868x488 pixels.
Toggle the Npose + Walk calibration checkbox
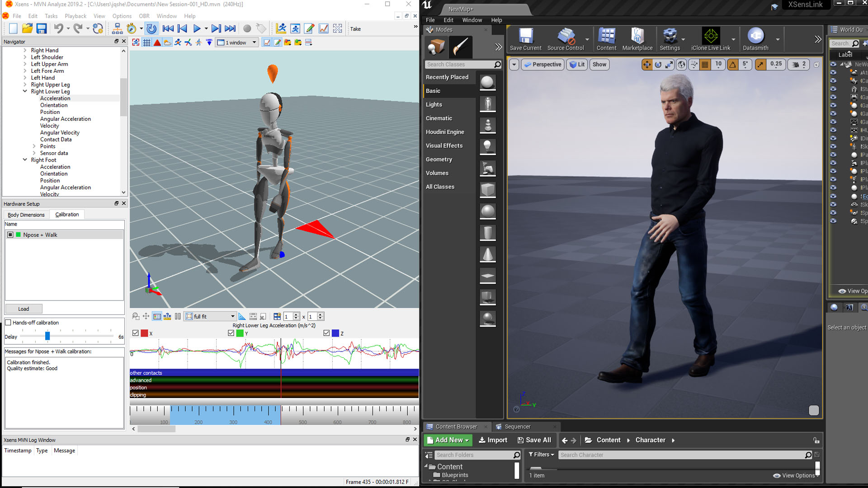10,235
